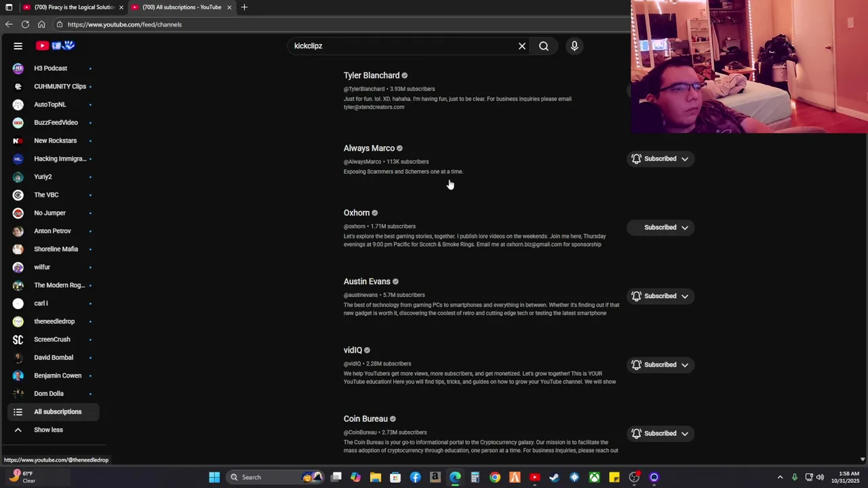
Task: Open the browser tab actions menu
Action: tap(9, 7)
